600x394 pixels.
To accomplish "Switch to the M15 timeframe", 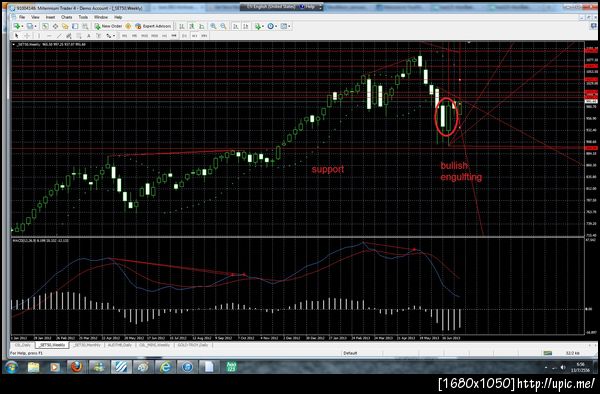I will click(x=144, y=36).
